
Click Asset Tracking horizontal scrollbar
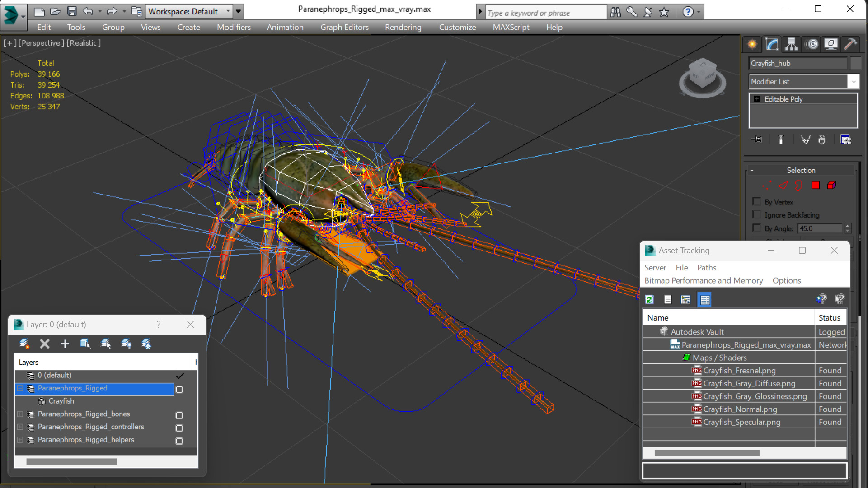click(x=707, y=453)
